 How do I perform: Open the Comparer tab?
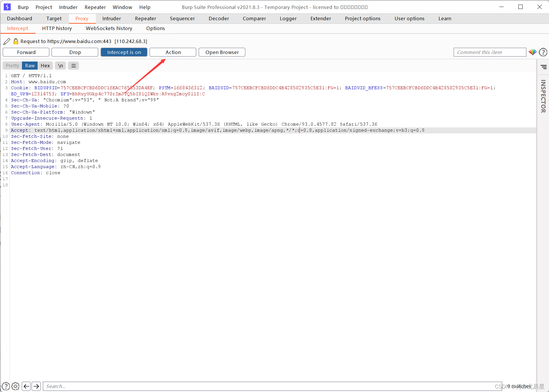coord(254,18)
